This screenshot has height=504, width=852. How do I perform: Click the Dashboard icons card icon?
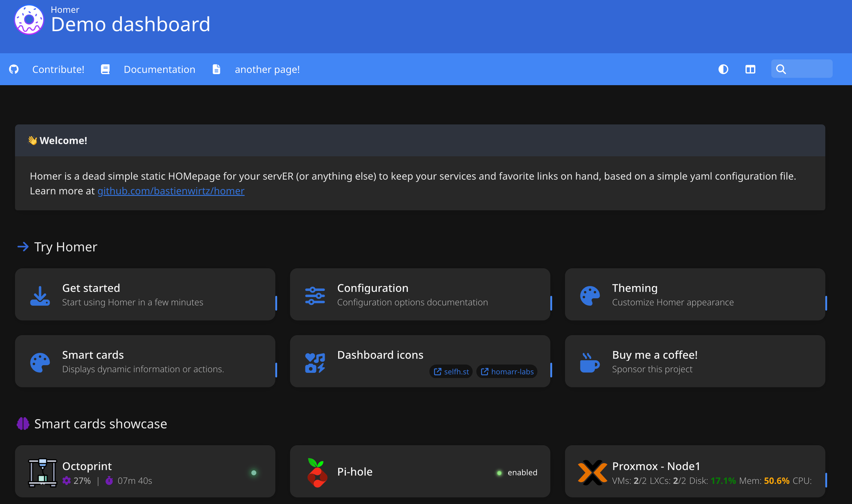tap(315, 362)
